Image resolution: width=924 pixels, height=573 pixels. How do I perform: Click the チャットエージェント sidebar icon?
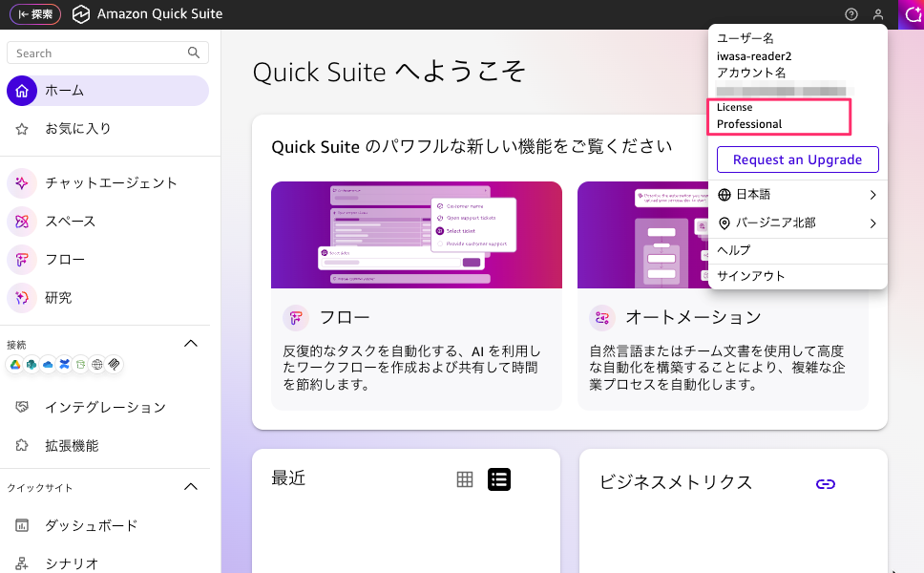(x=22, y=182)
